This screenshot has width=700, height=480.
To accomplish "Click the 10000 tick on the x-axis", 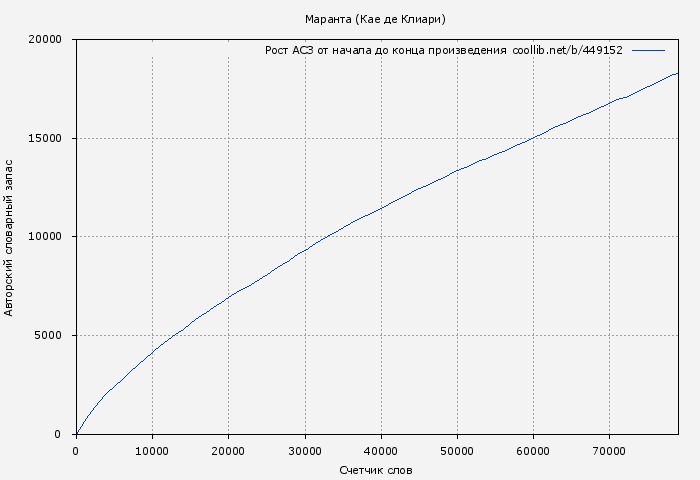I will click(152, 451).
